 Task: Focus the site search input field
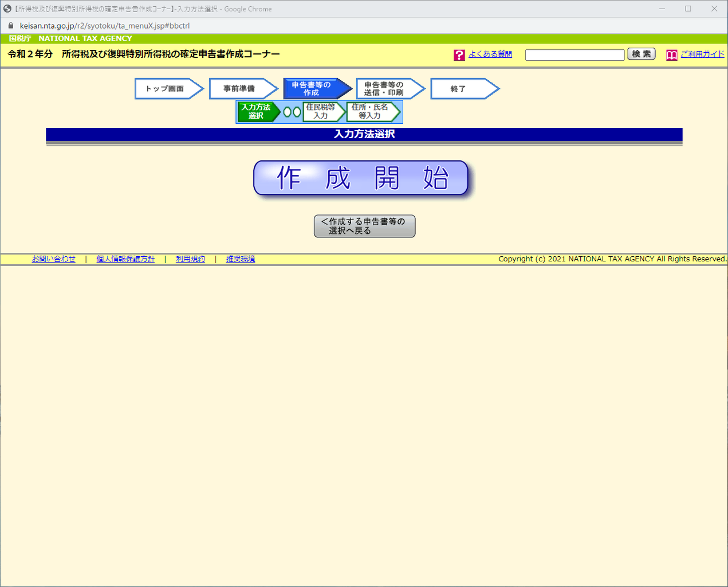click(x=574, y=55)
